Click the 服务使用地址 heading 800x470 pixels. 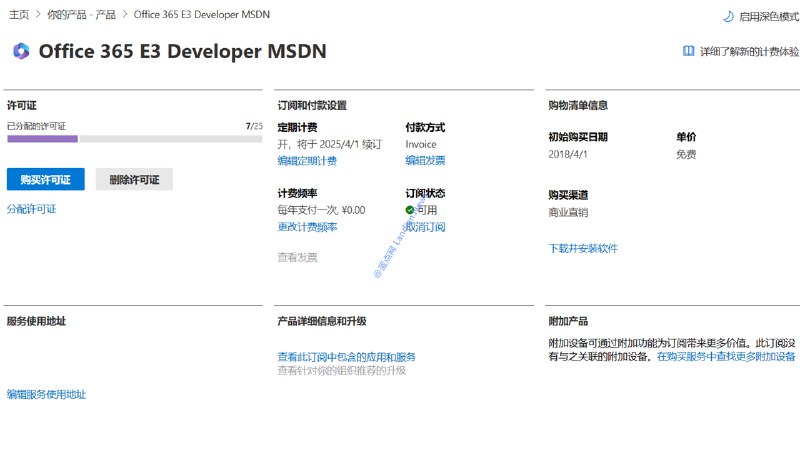36,321
